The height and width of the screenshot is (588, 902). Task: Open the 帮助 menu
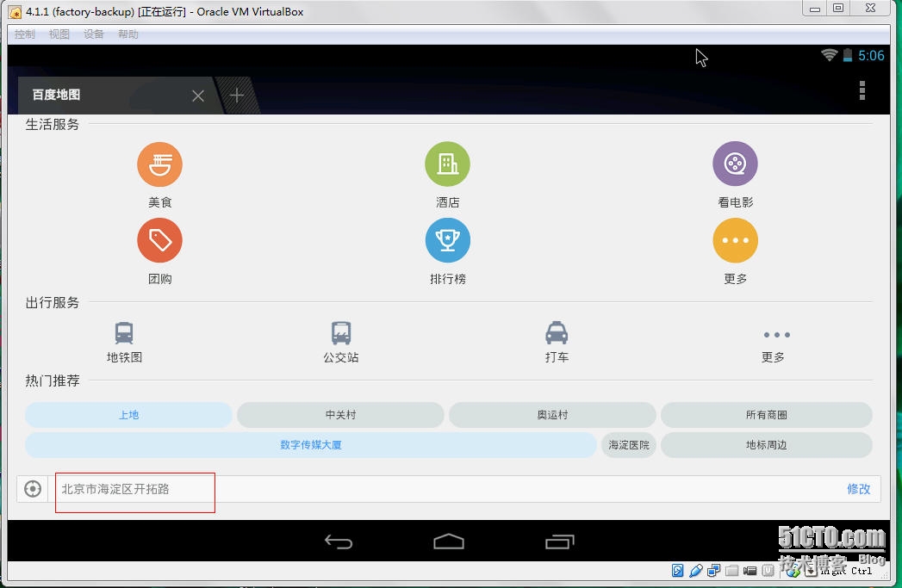tap(128, 34)
